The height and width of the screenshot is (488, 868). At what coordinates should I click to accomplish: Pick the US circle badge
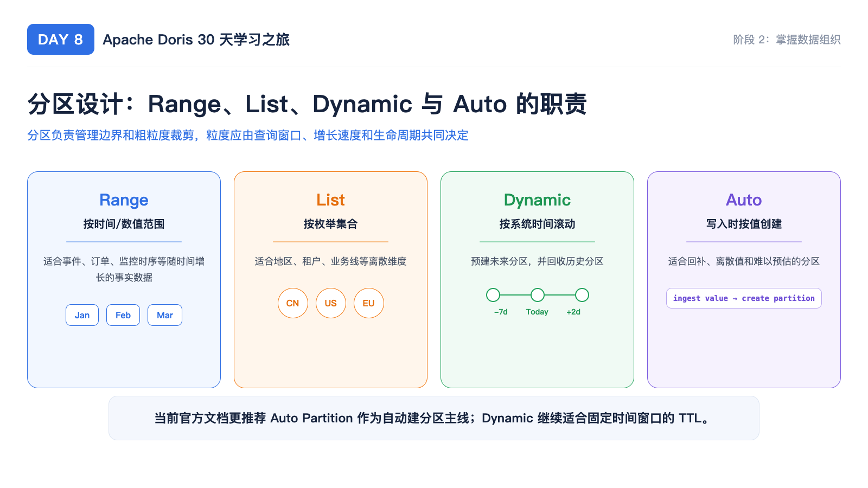tap(331, 303)
